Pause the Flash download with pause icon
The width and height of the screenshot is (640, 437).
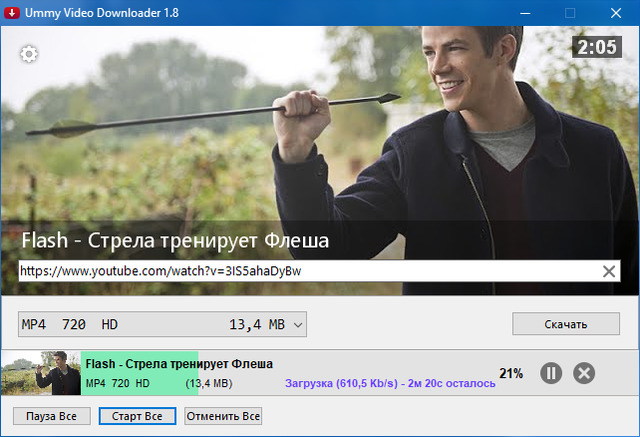point(551,373)
